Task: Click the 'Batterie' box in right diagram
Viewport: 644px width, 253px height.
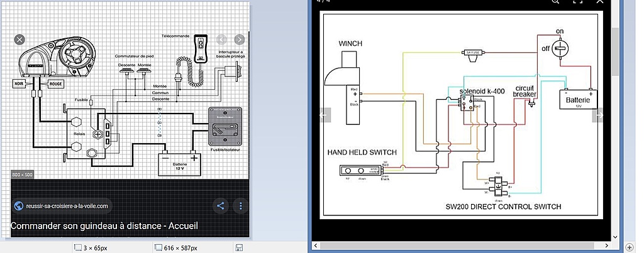Action: click(x=579, y=99)
